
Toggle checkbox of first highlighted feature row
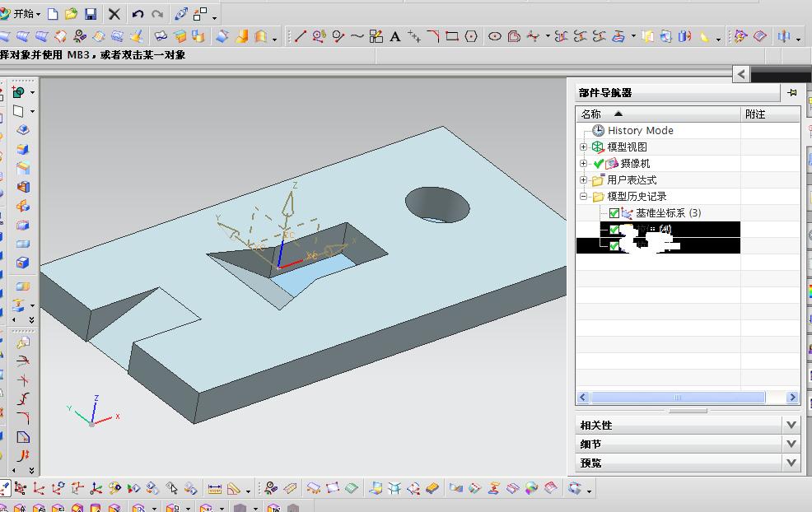(614, 230)
